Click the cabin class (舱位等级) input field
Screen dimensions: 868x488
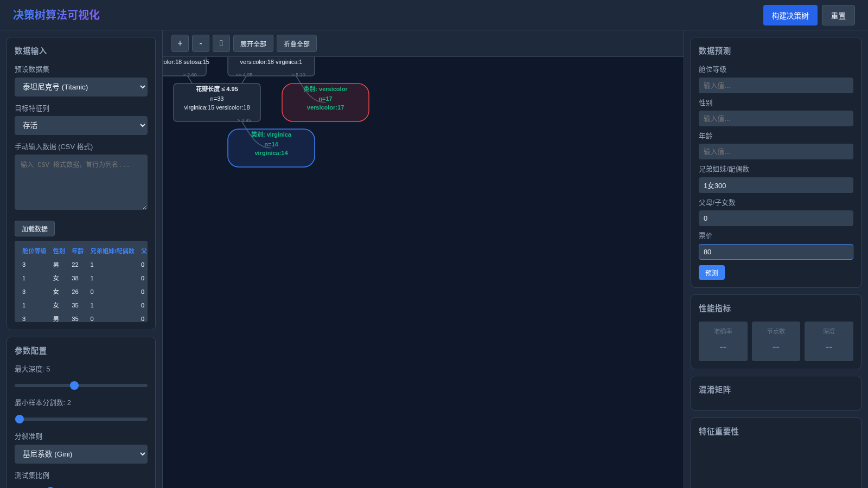[x=776, y=85]
